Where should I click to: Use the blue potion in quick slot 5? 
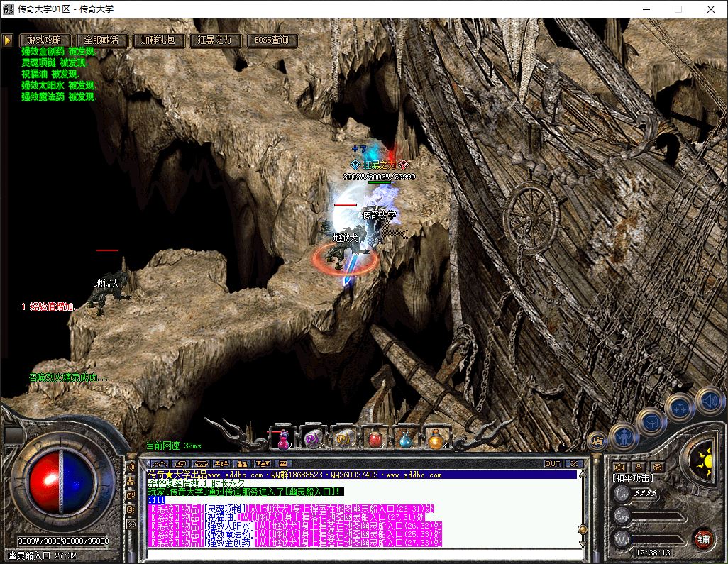click(x=405, y=438)
